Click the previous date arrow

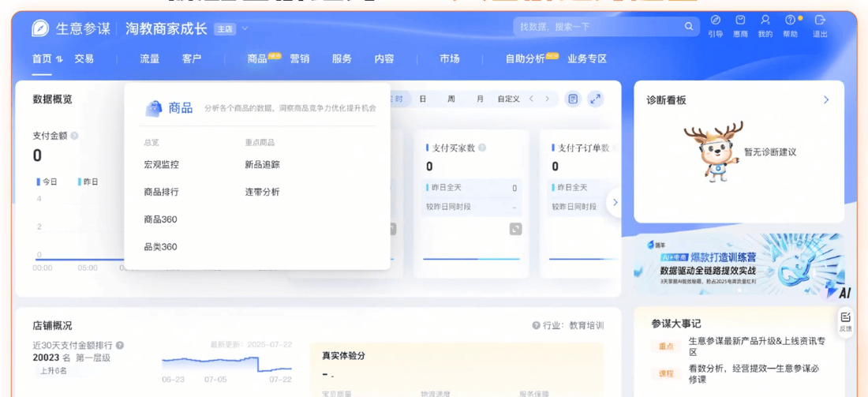point(531,99)
